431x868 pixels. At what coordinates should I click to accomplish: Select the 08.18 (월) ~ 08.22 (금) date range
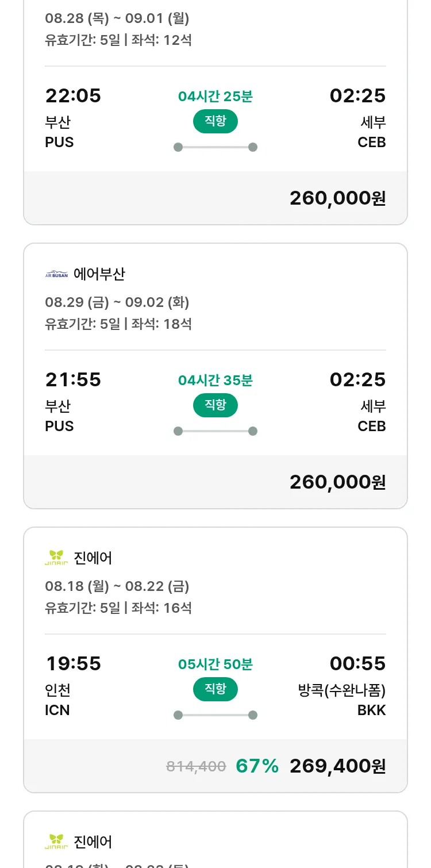[117, 586]
